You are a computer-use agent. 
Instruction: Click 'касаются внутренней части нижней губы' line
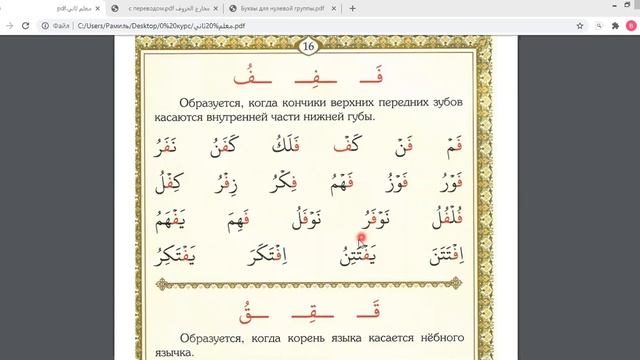tap(264, 117)
